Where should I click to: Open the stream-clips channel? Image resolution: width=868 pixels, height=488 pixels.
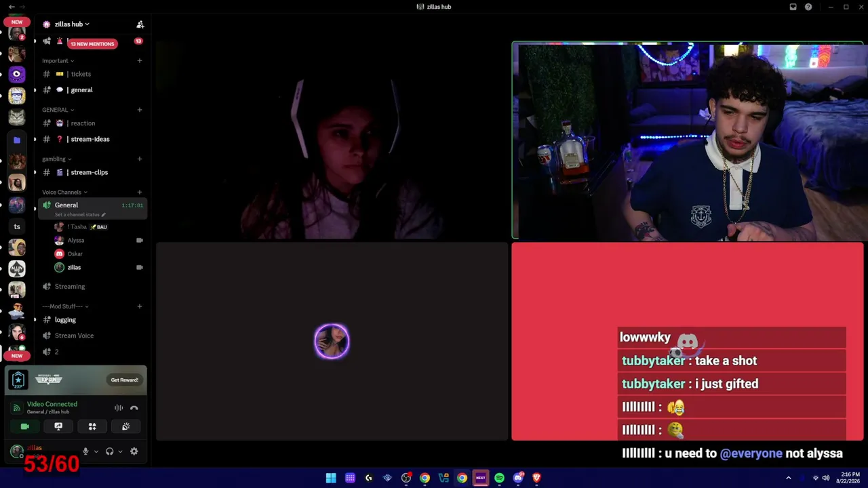(x=92, y=172)
